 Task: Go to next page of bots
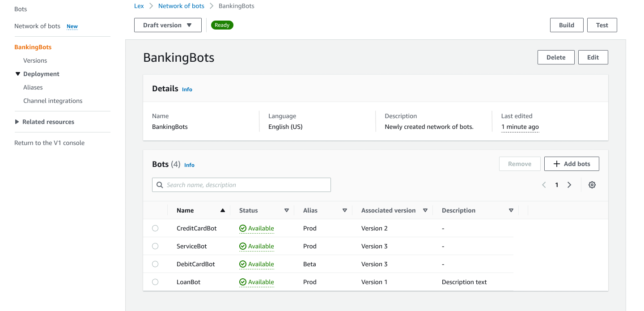click(x=569, y=185)
